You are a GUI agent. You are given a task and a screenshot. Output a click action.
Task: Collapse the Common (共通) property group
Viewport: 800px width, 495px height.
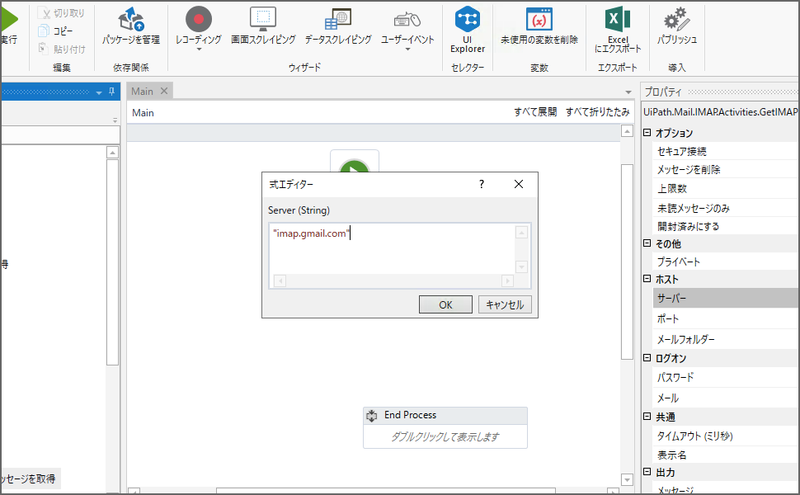(647, 416)
